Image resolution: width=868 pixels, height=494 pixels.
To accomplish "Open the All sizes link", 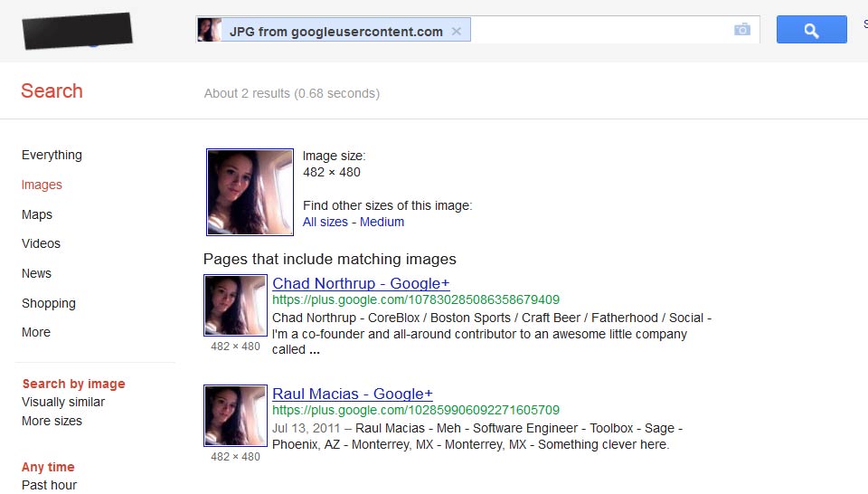I will (325, 222).
